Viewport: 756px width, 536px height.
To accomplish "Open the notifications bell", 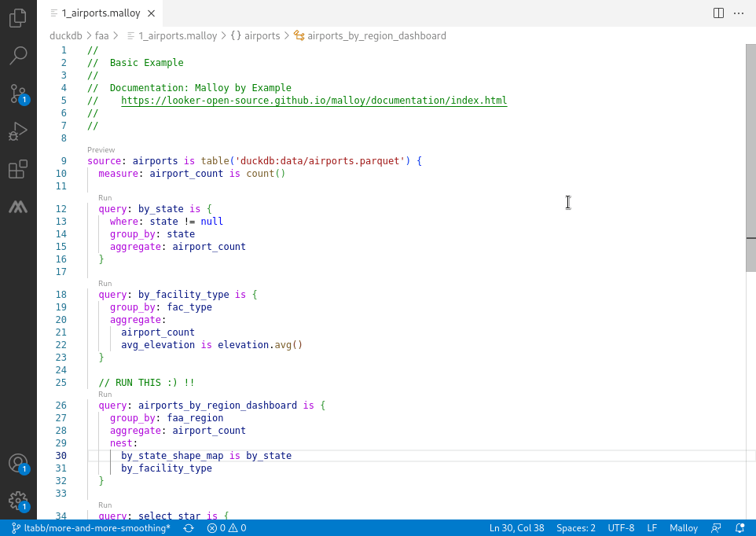I will click(x=739, y=527).
